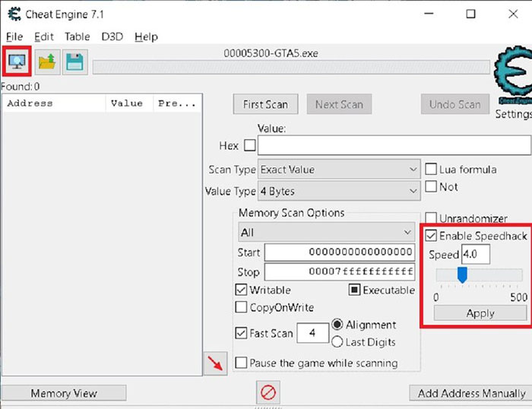Open the Value Type dropdown
The height and width of the screenshot is (409, 532).
pyautogui.click(x=339, y=191)
